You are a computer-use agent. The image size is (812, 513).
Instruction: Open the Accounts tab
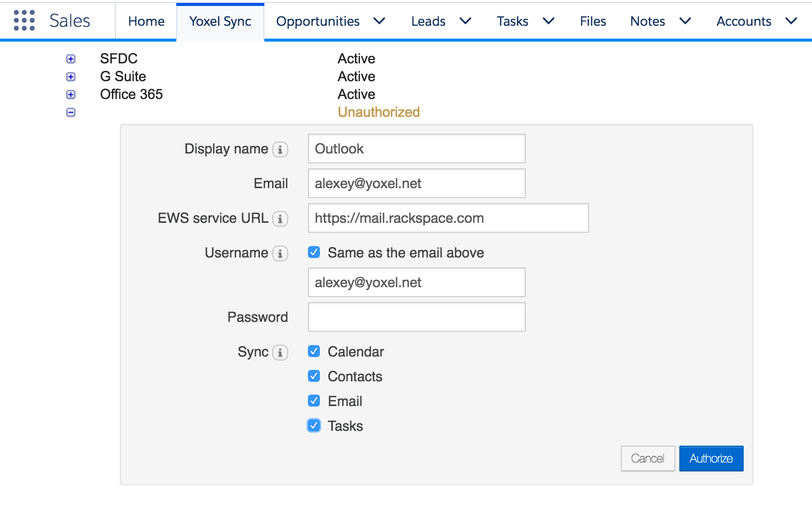pos(744,21)
